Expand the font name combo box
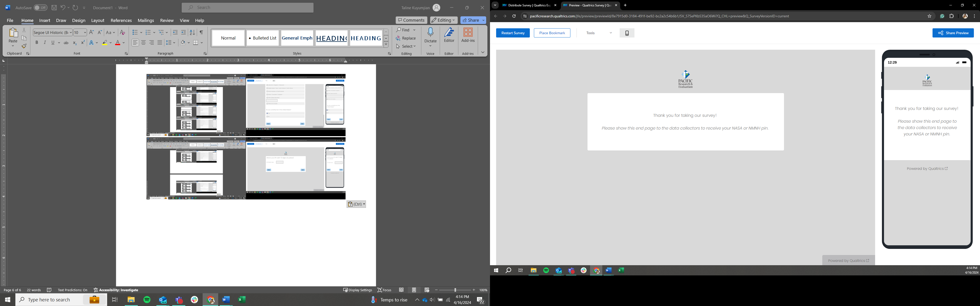 (70, 33)
